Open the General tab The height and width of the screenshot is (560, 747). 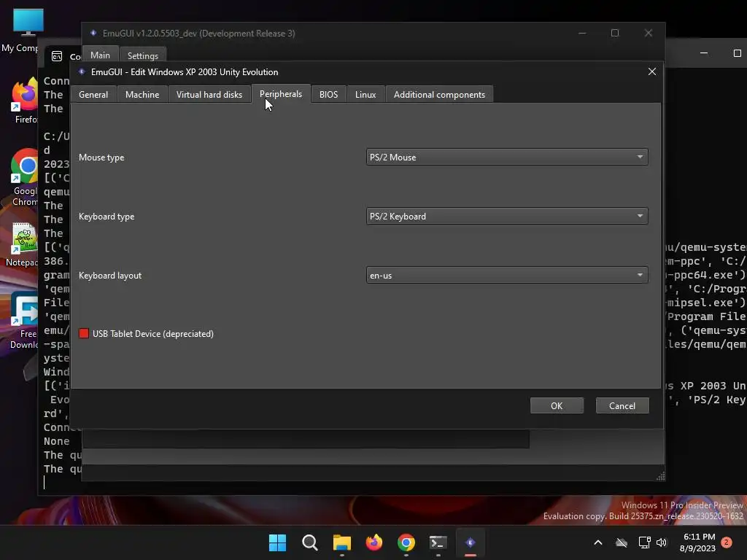click(x=93, y=94)
